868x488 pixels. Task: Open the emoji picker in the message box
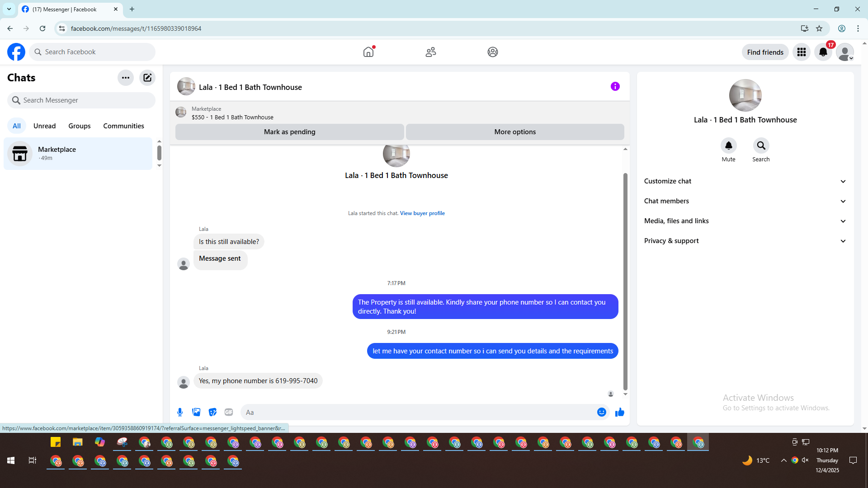point(601,412)
